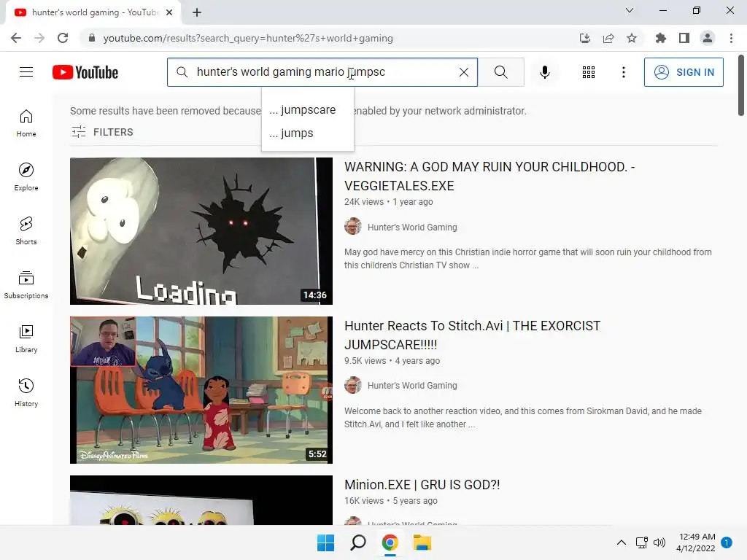Click the SIGN IN button
This screenshot has width=747, height=560.
(683, 72)
